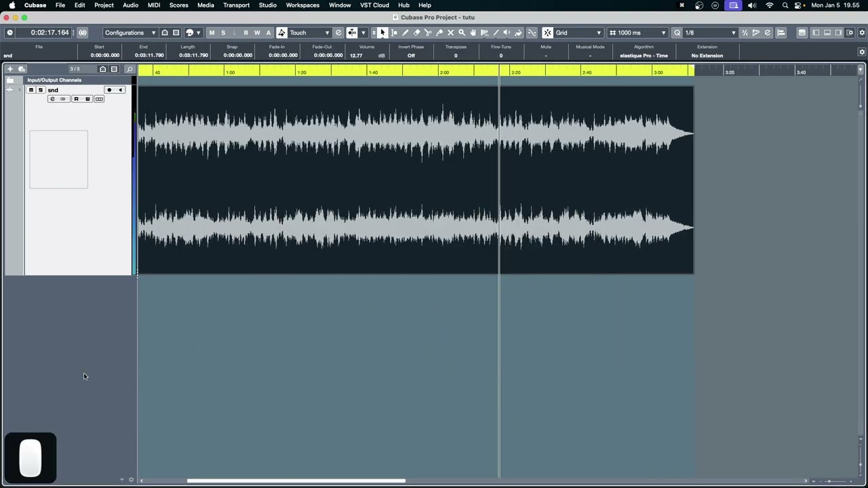Click the Find Tracks magnifier icon

(x=130, y=69)
